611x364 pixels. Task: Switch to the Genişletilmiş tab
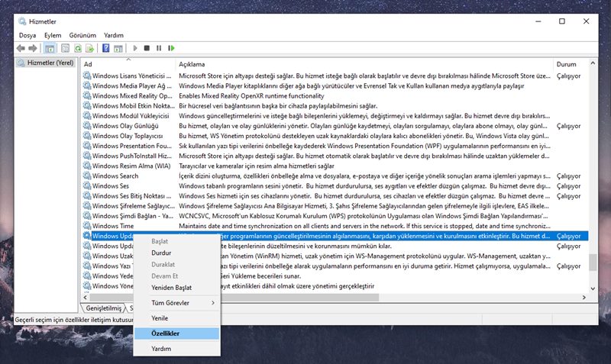(x=103, y=308)
